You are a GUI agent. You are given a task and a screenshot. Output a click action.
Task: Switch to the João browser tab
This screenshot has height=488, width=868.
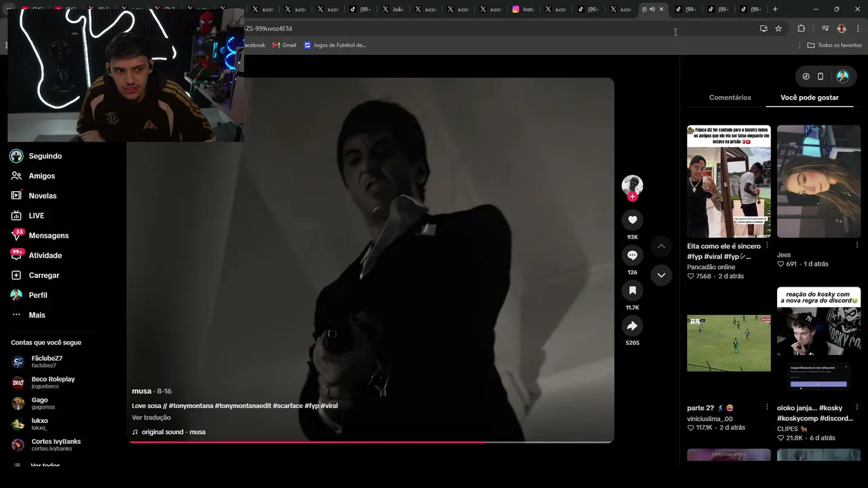coord(393,9)
